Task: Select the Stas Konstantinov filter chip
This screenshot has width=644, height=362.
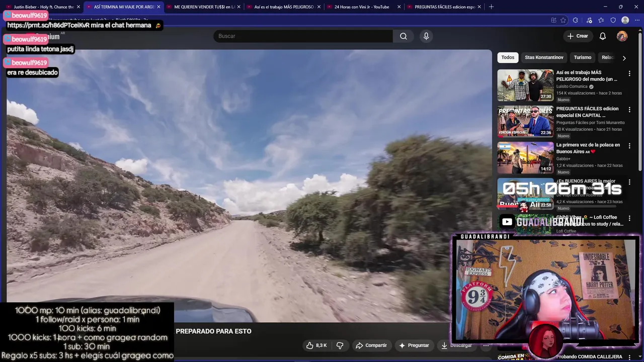Action: pos(544,57)
